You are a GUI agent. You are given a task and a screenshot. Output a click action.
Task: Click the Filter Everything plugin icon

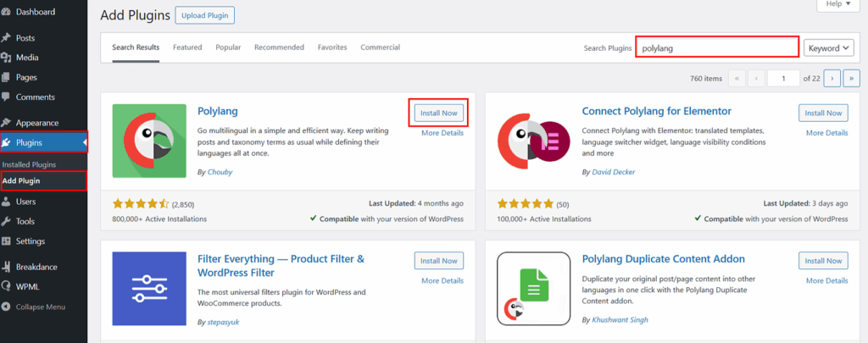pyautogui.click(x=149, y=289)
